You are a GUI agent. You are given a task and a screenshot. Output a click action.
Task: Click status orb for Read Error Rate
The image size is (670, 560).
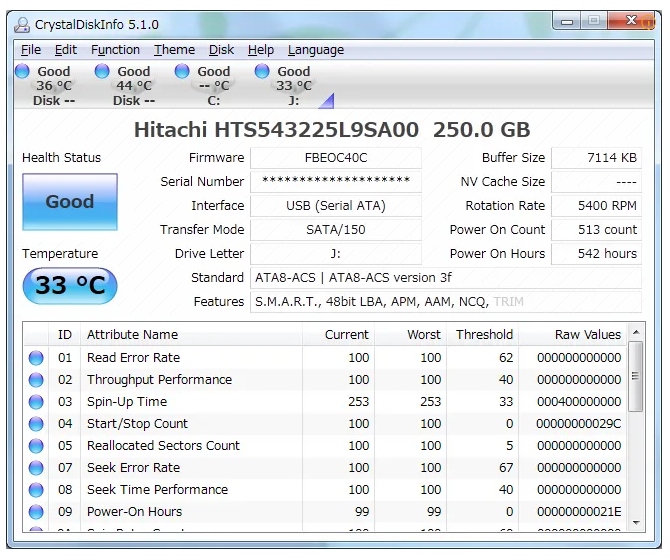coord(36,358)
